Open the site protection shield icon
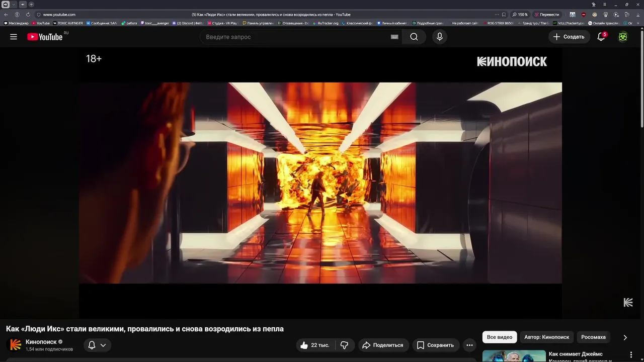This screenshot has width=644, height=362. (39, 15)
